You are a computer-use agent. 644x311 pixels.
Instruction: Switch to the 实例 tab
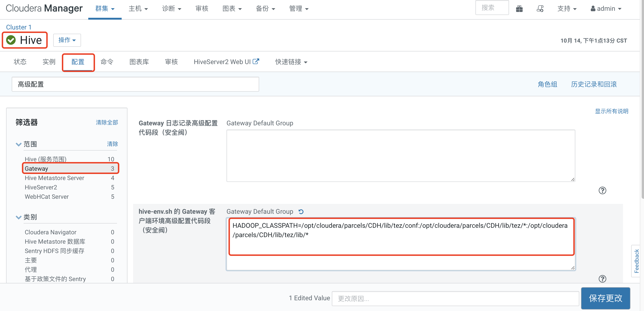click(x=49, y=62)
